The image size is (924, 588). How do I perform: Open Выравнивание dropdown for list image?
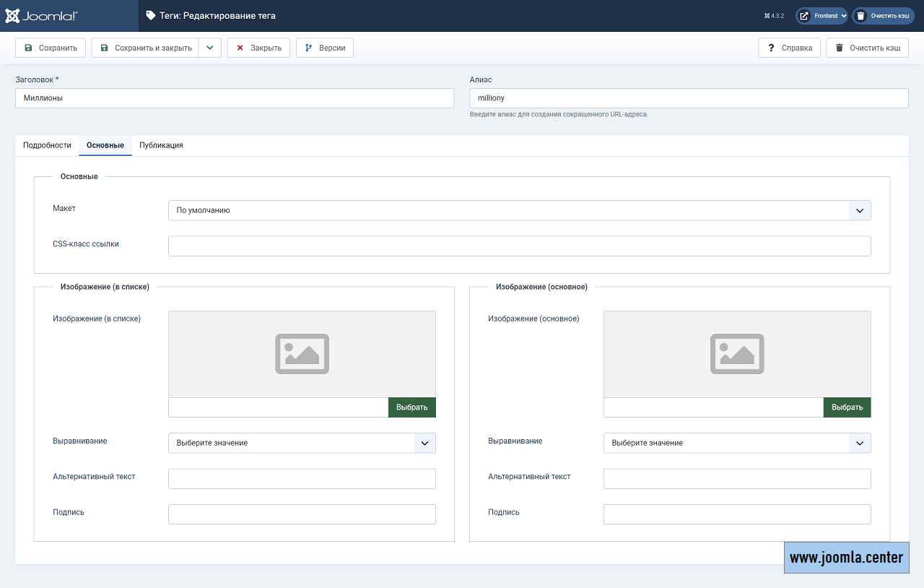(x=302, y=443)
